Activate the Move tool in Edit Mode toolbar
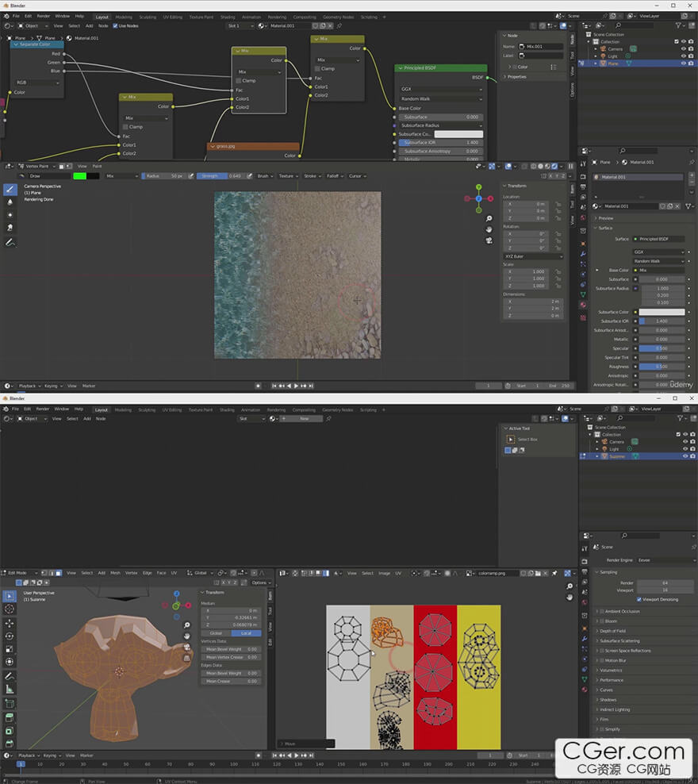The width and height of the screenshot is (698, 784). pyautogui.click(x=10, y=624)
